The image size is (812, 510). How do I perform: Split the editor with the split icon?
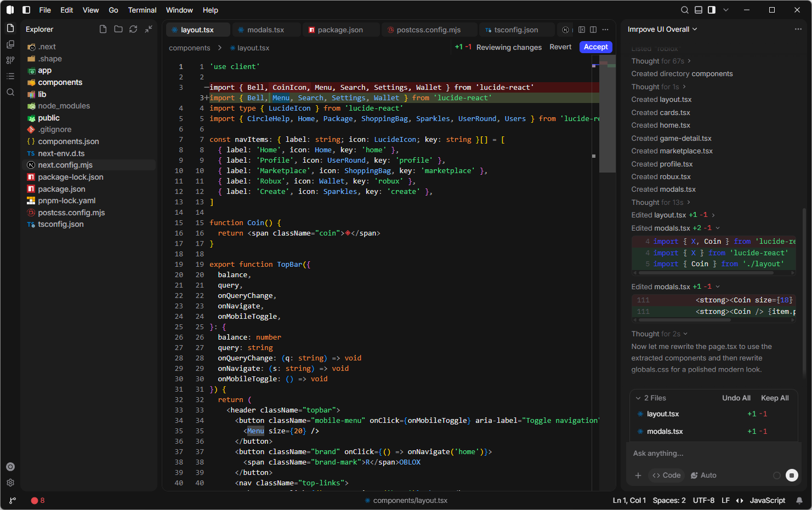(593, 30)
